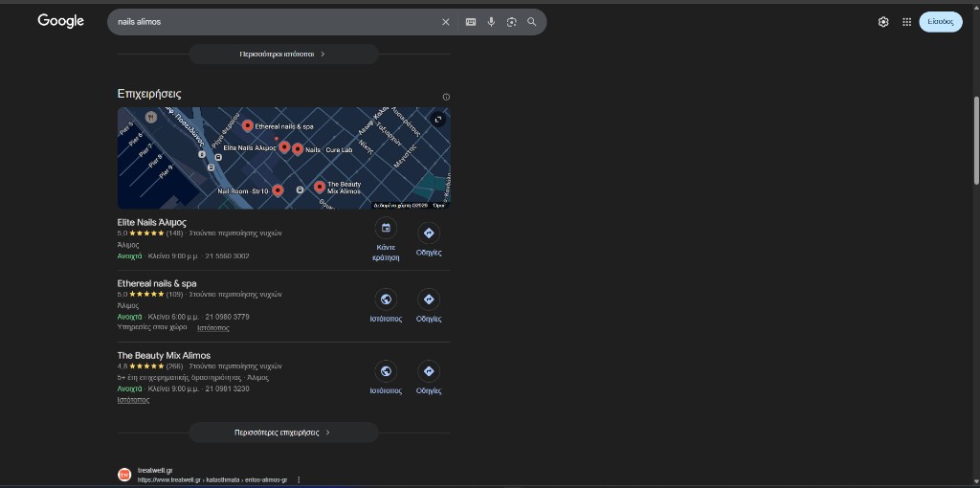980x488 pixels.
Task: Open the Google apps grid
Action: 907,22
